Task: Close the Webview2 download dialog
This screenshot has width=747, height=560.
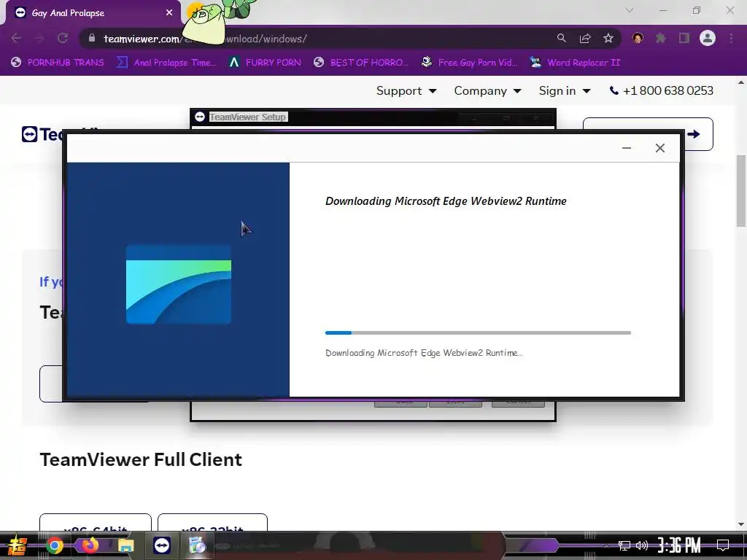Action: coord(659,148)
